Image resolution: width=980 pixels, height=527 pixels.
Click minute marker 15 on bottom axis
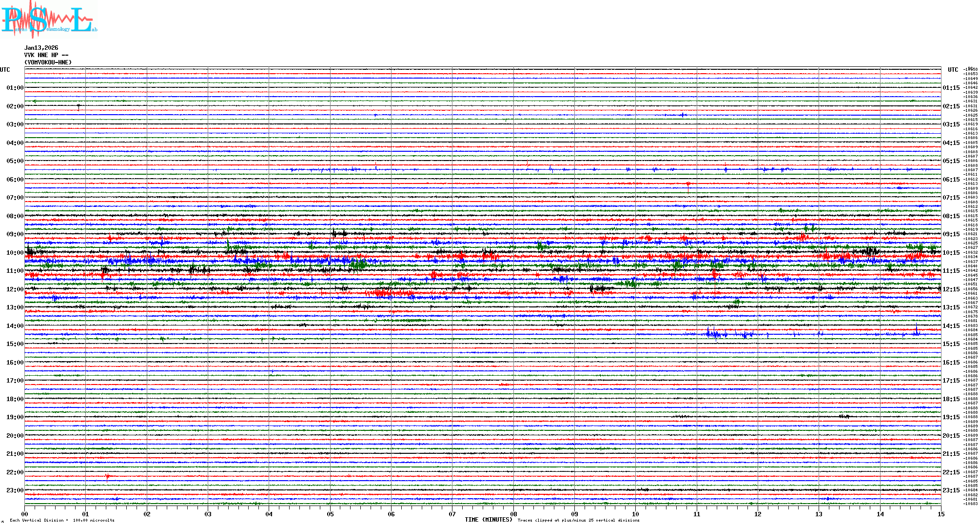(x=941, y=514)
